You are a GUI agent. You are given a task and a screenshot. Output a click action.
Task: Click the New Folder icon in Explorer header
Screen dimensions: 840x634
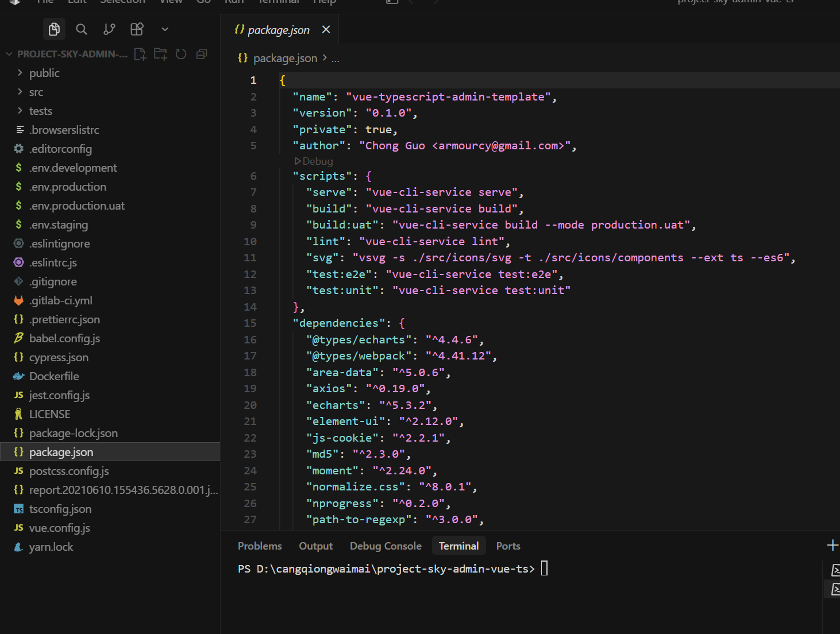pyautogui.click(x=160, y=54)
